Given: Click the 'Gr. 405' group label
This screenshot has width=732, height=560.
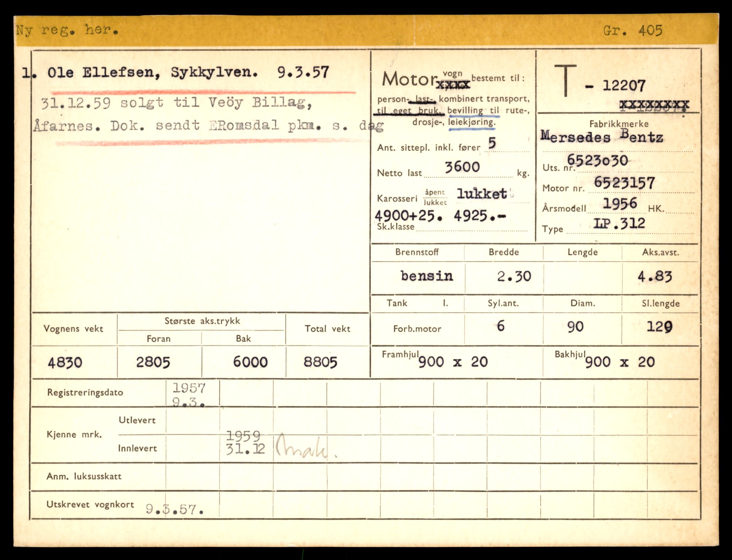Looking at the screenshot, I should (632, 30).
